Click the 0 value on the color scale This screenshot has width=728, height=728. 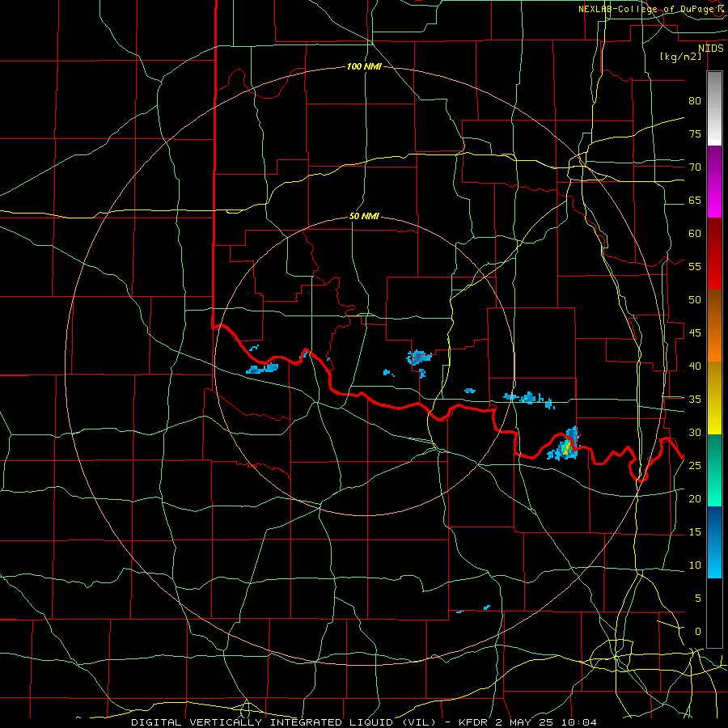(x=698, y=632)
